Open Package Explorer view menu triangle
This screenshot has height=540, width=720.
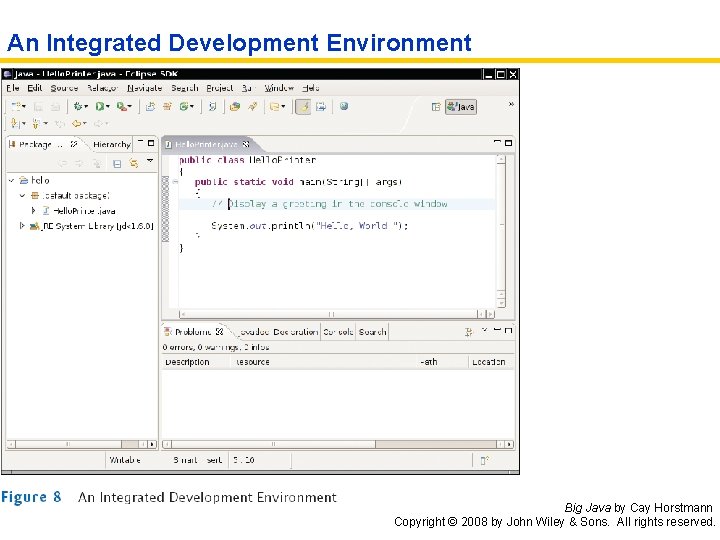(x=150, y=161)
